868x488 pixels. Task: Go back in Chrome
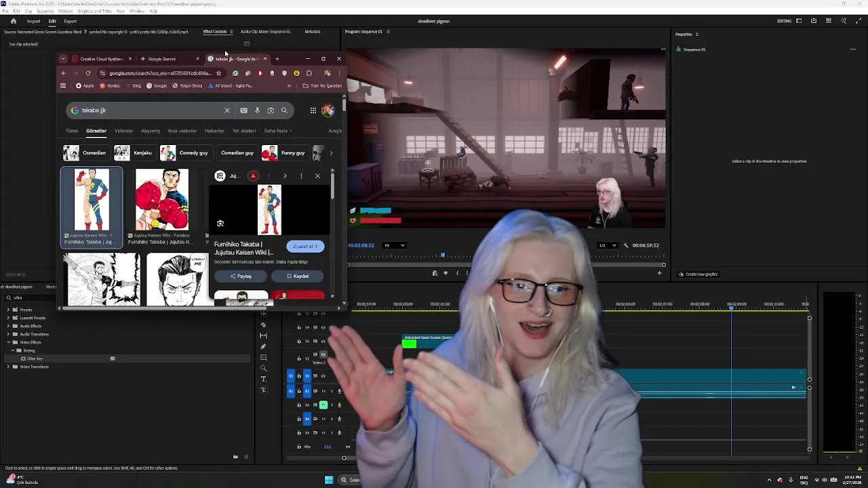(x=64, y=73)
